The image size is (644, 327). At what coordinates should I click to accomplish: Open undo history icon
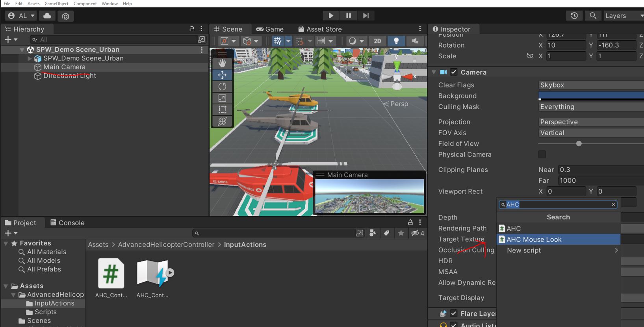pyautogui.click(x=574, y=16)
